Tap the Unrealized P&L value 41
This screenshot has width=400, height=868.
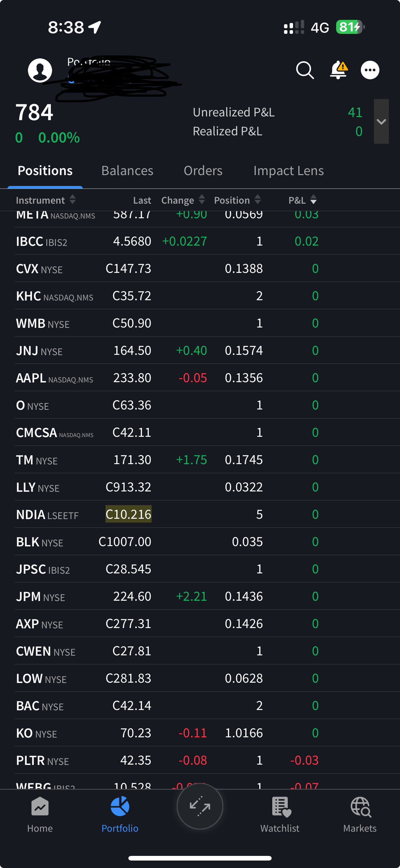[x=355, y=112]
